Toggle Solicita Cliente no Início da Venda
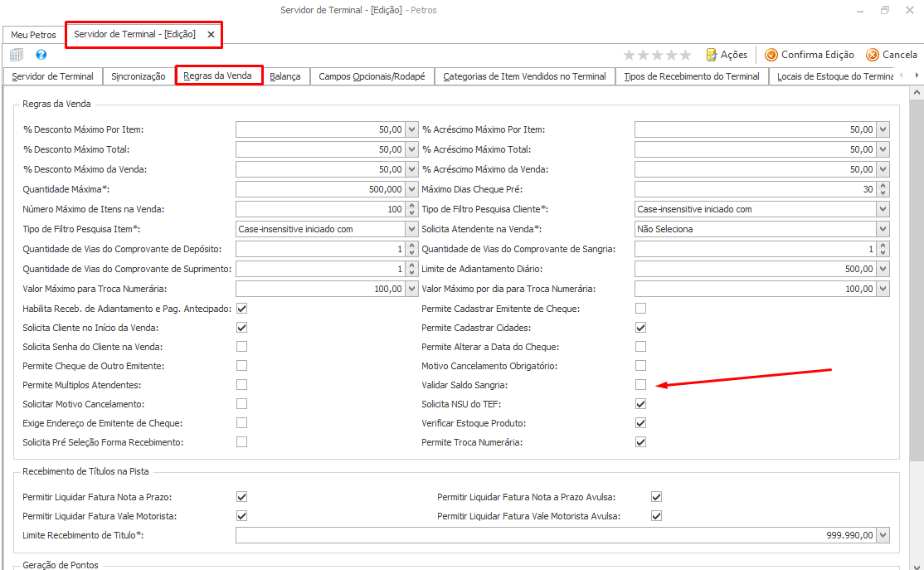The width and height of the screenshot is (924, 570). tap(241, 328)
